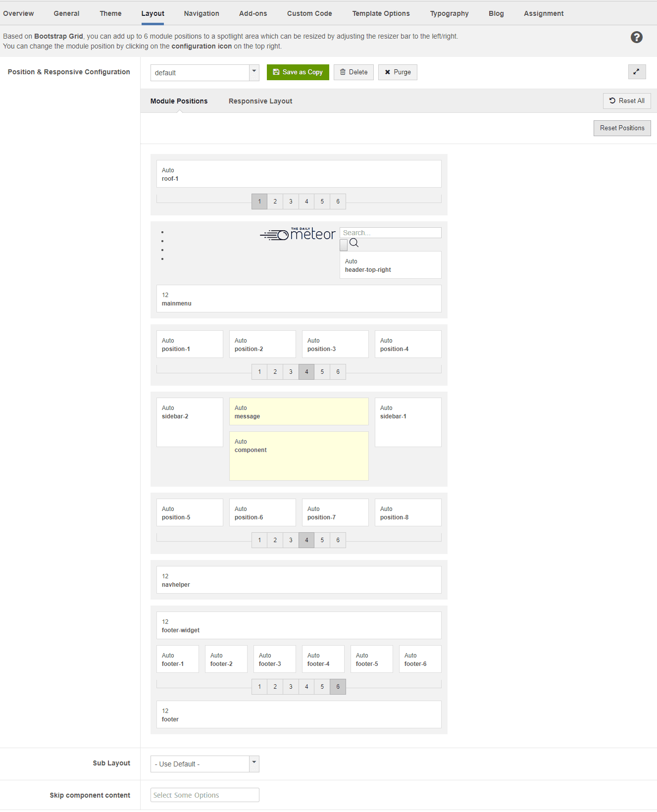
Task: Switch to the General tab
Action: click(66, 13)
